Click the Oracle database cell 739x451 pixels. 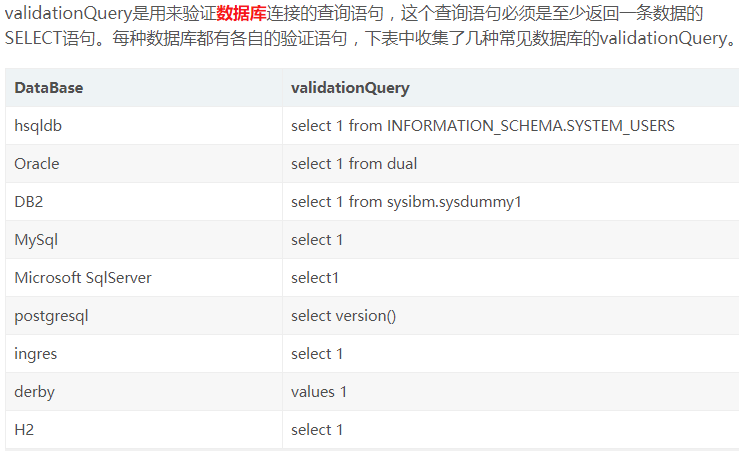pos(144,164)
